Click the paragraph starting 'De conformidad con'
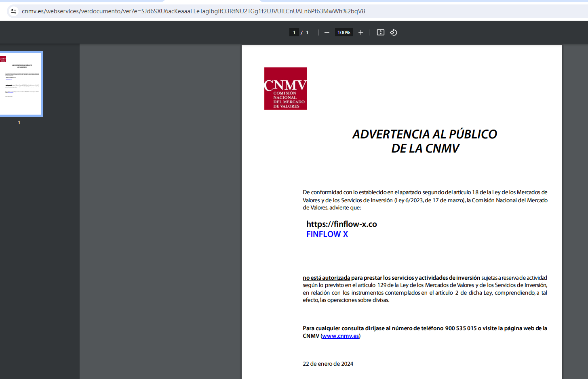 pos(425,200)
